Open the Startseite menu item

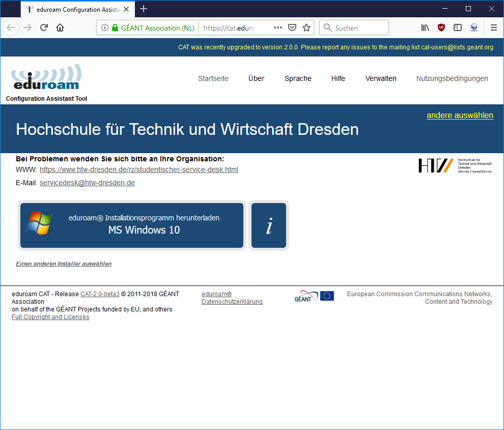[x=213, y=78]
